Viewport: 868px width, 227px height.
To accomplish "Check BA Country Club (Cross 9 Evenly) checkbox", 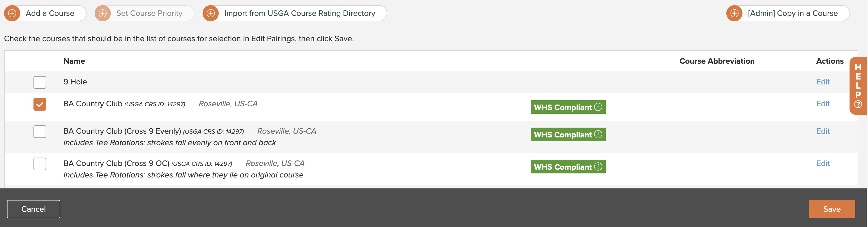I will click(x=40, y=131).
